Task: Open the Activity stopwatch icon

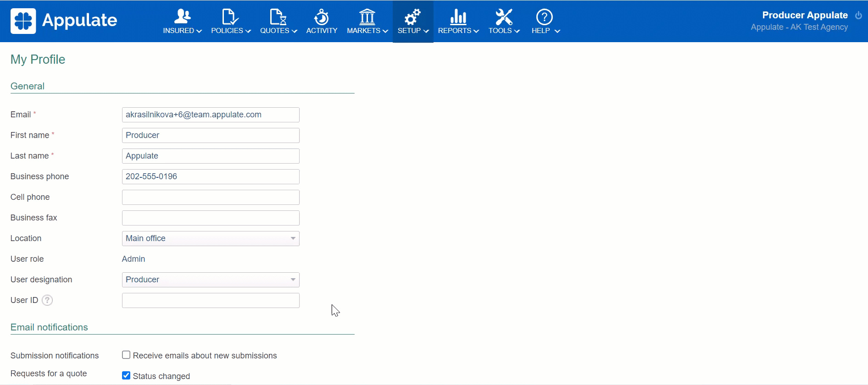Action: pos(322,16)
